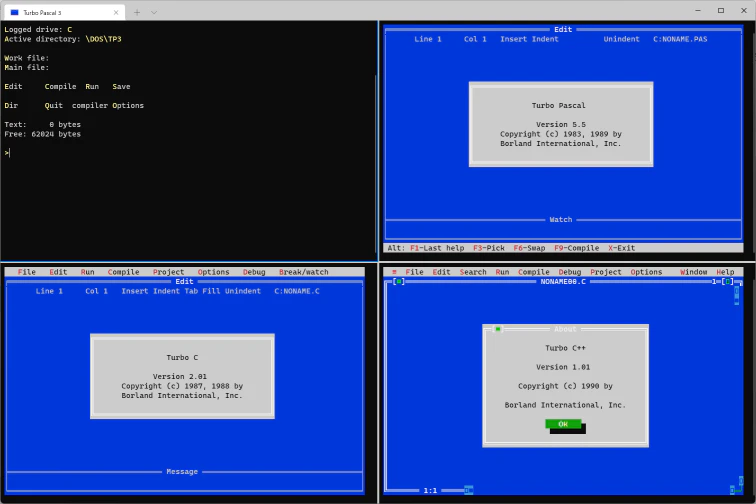
Task: Select Edit command in Turbo Pascal 3 menu
Action: [13, 86]
